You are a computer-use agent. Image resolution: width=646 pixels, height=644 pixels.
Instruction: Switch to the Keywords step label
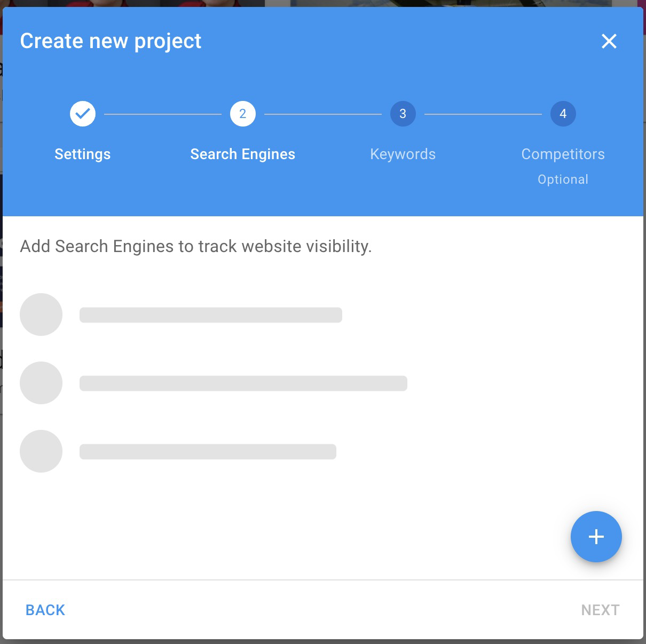403,154
